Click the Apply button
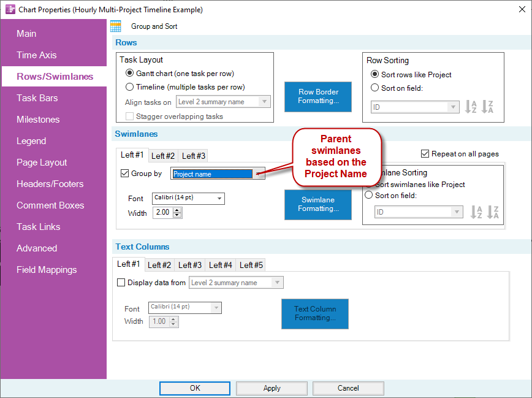Screen dimensions: 532x398 pos(272,388)
